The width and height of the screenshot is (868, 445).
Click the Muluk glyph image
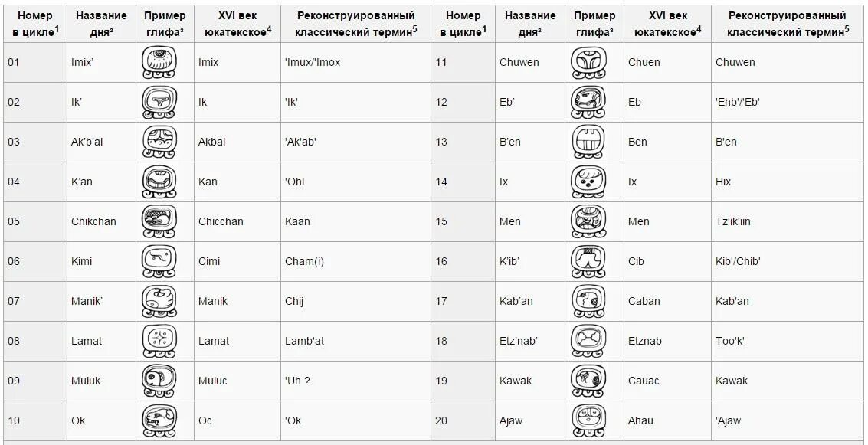(x=159, y=381)
